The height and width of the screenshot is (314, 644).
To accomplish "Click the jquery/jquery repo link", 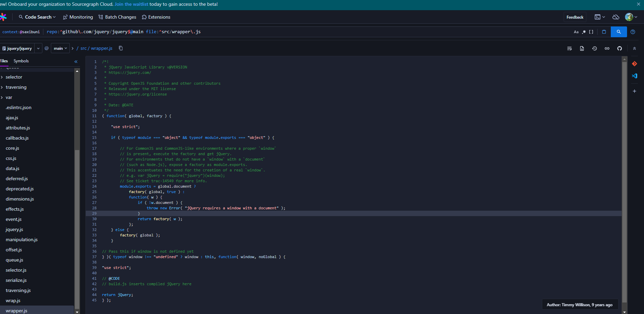I will pyautogui.click(x=17, y=48).
